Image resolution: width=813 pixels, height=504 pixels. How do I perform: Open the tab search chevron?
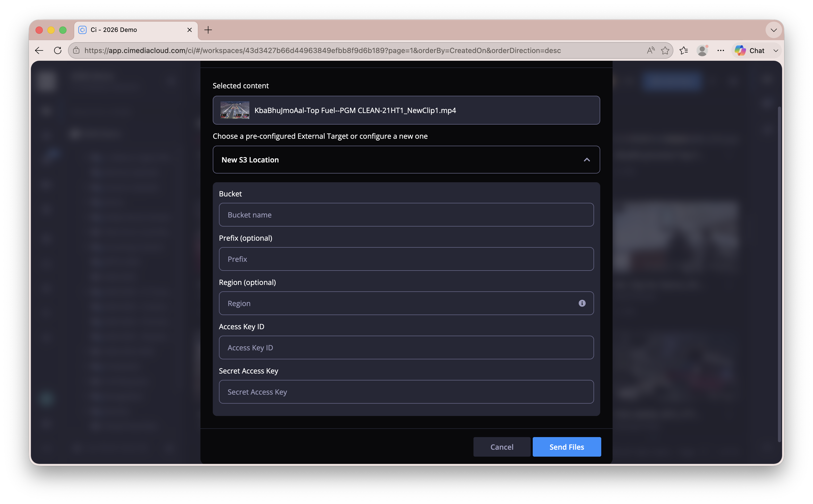point(774,30)
